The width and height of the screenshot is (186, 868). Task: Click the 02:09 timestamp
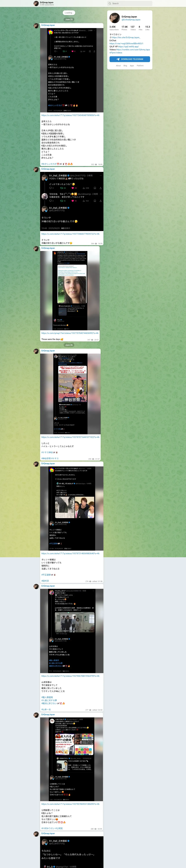[100, 829]
